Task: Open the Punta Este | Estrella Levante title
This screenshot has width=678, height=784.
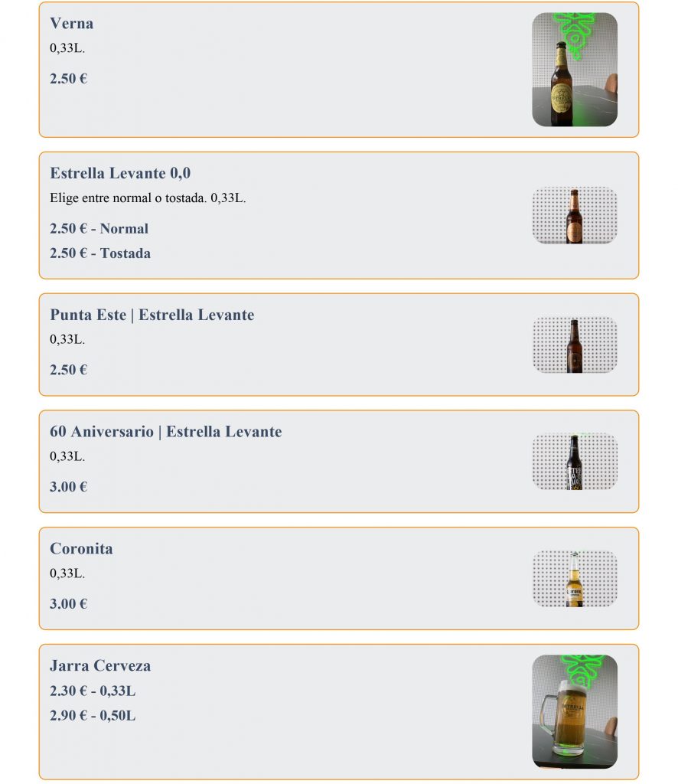Action: pyautogui.click(x=152, y=315)
